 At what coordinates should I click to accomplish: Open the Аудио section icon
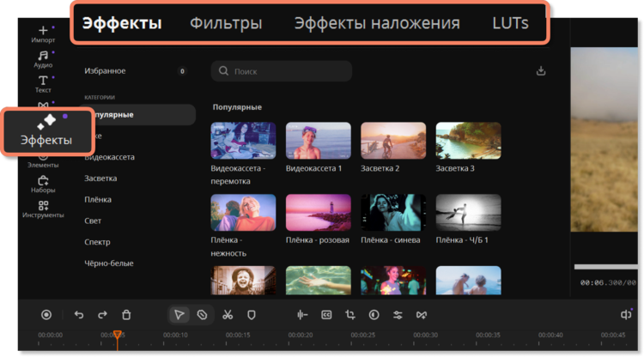(x=43, y=58)
